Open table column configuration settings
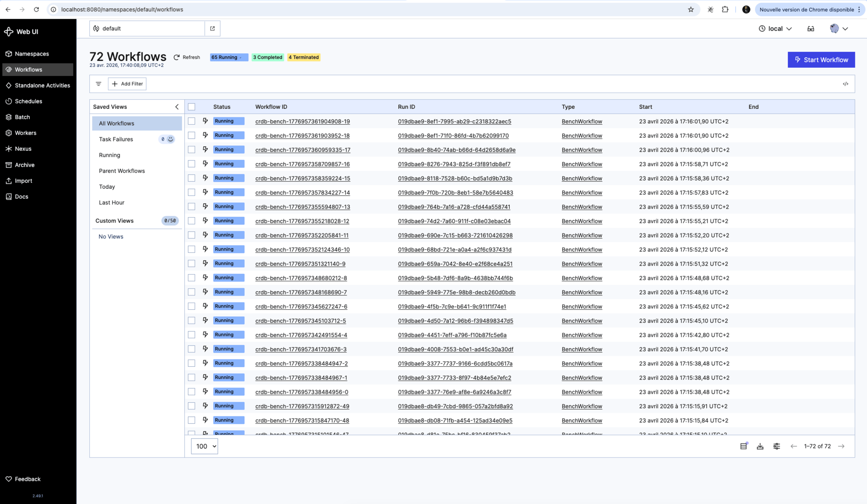This screenshot has height=504, width=867. coord(777,446)
